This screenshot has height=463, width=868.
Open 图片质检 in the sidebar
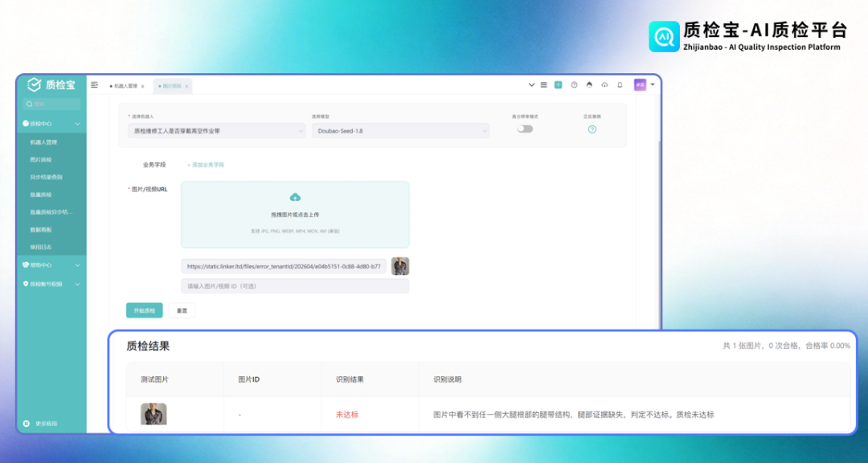tap(41, 160)
